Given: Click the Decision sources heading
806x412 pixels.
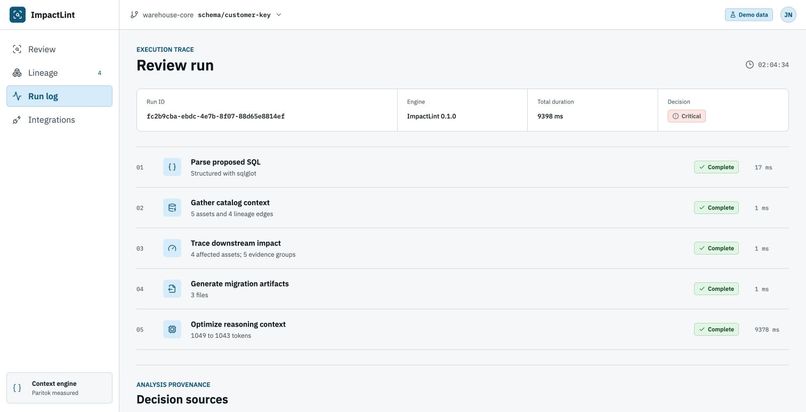Looking at the screenshot, I should click(x=182, y=399).
